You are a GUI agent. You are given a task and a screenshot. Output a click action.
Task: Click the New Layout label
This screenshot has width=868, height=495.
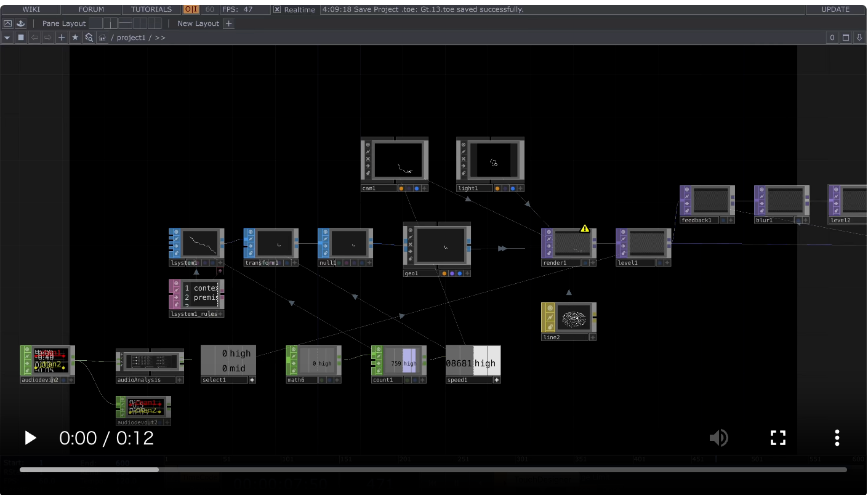coord(198,23)
